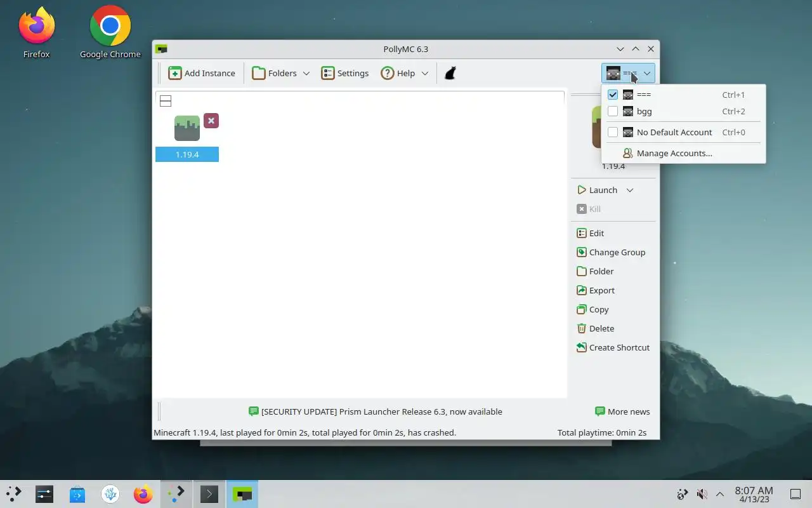Select the No Default Account entry
This screenshot has width=812, height=508.
(683, 132)
